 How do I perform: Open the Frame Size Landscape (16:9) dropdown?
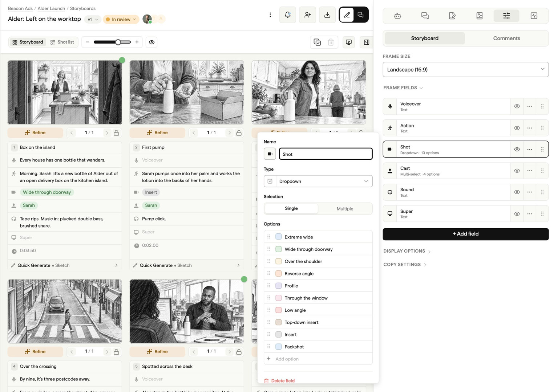(466, 69)
